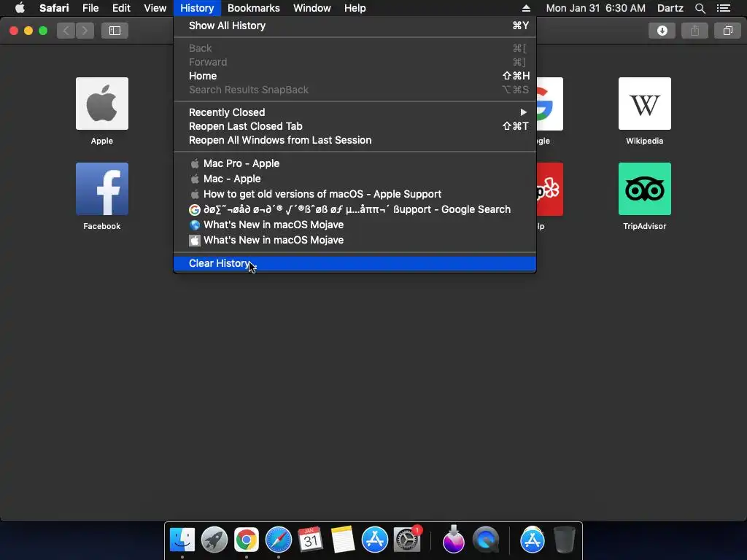Viewport: 747px width, 560px height.
Task: Show all tabs overview button
Action: (x=727, y=31)
